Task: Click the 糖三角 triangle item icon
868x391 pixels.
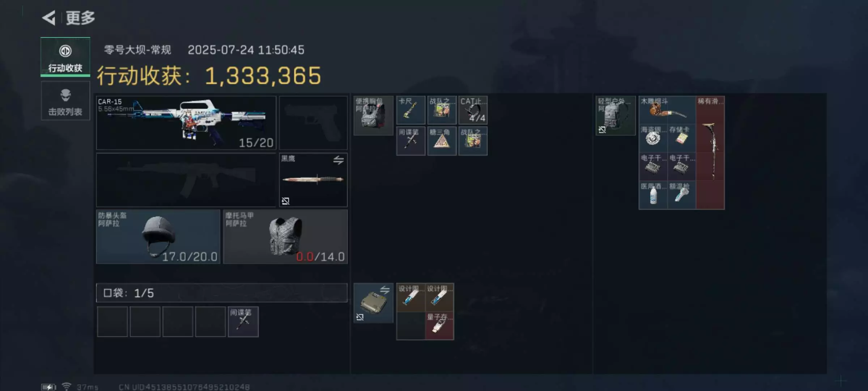Action: pyautogui.click(x=442, y=141)
